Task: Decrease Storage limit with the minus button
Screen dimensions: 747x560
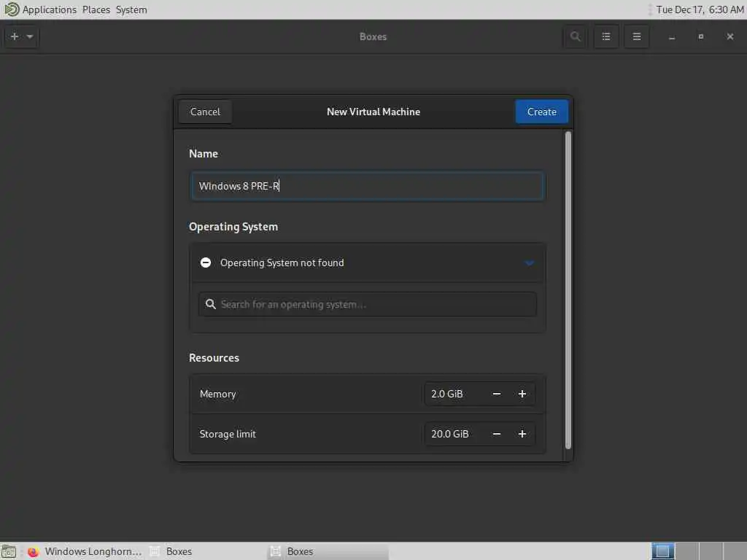Action: tap(496, 435)
